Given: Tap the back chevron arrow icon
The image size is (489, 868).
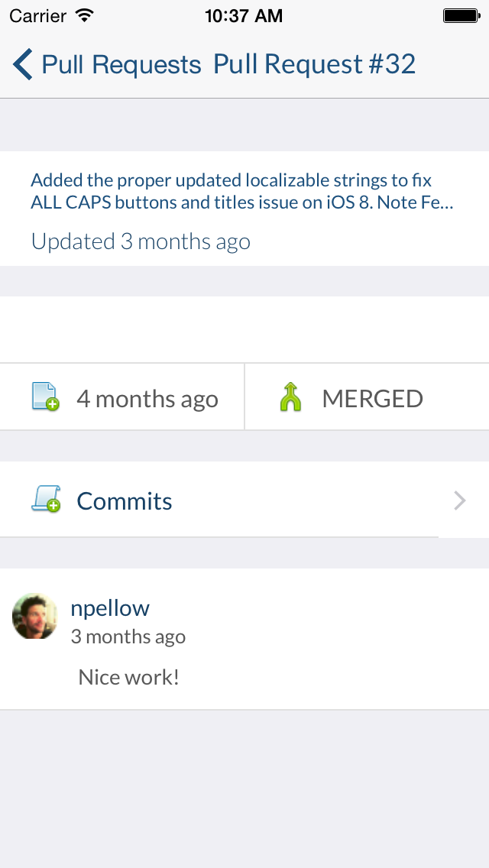Looking at the screenshot, I should (x=23, y=65).
